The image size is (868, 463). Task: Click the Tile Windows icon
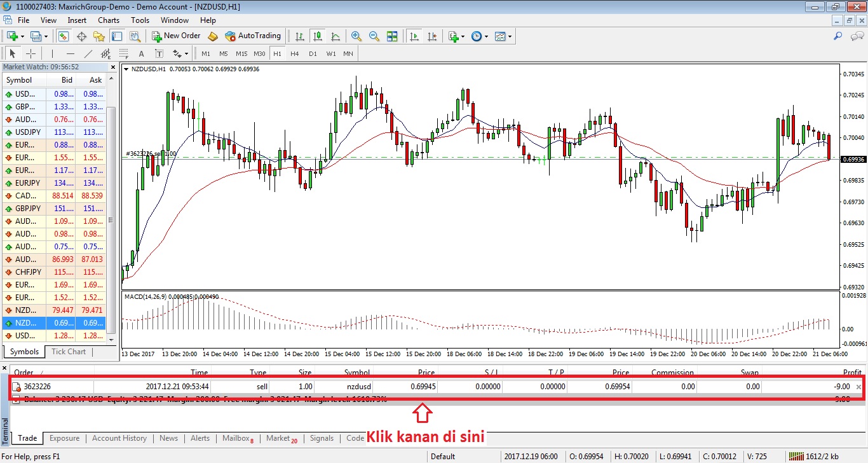[392, 36]
